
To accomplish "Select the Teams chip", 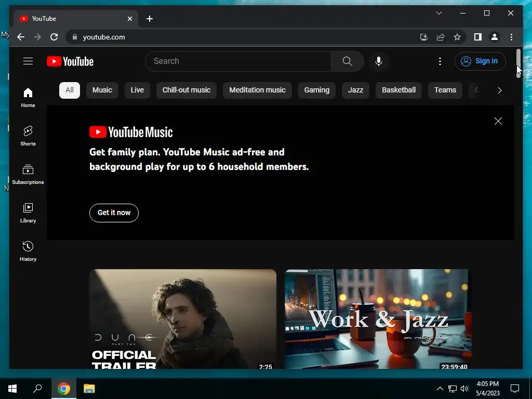I will tap(445, 90).
